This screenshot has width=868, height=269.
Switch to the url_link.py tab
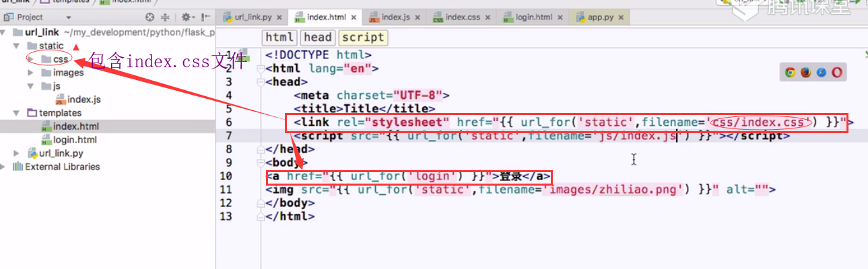point(251,17)
